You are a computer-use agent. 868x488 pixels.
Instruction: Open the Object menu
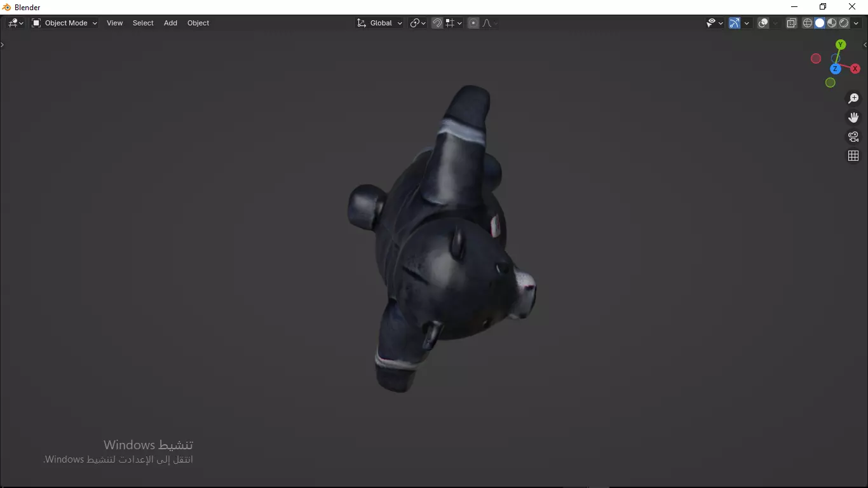(x=198, y=23)
